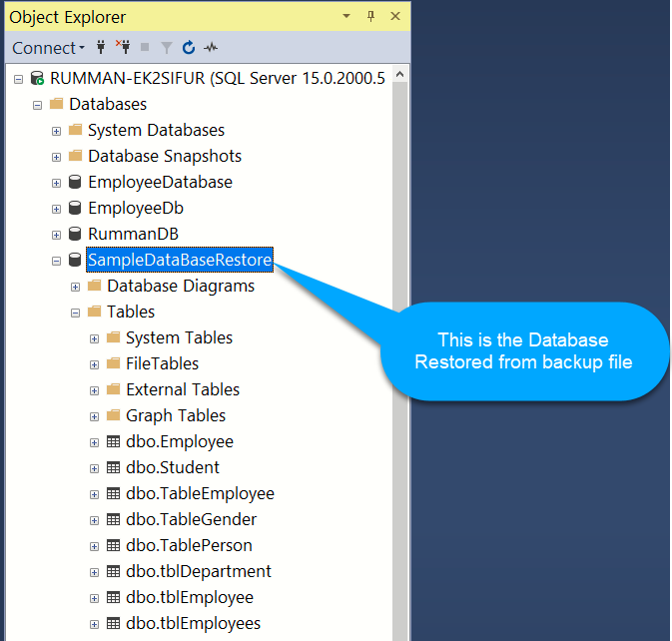672x641 pixels.
Task: Collapse the SampleDataBaseRestore node
Action: click(x=56, y=261)
